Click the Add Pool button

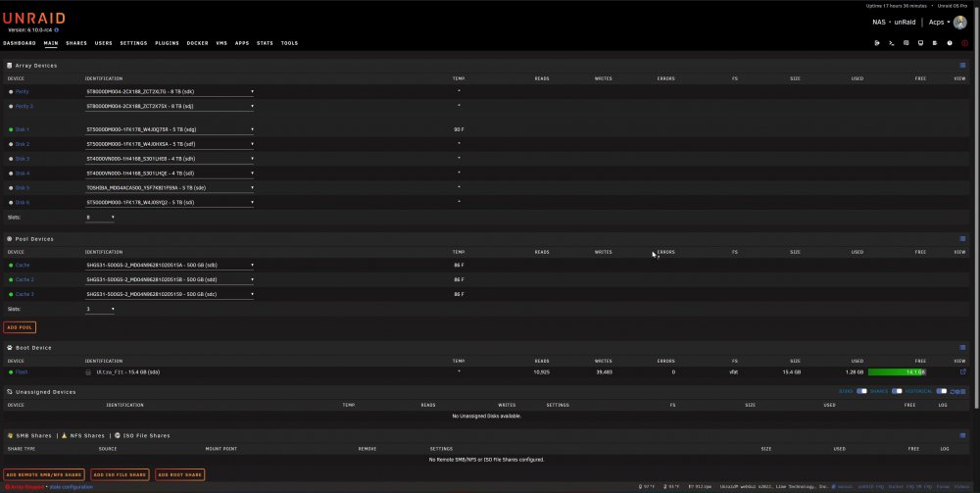pos(20,327)
